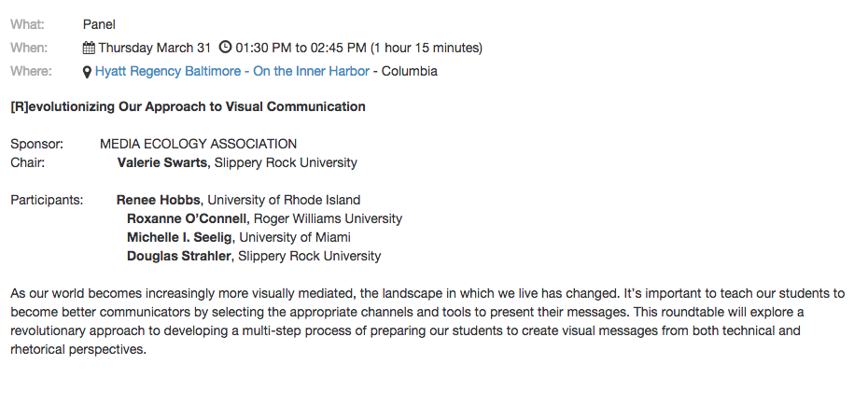
Task: Click Roger Williams University affiliation
Action: 329,218
